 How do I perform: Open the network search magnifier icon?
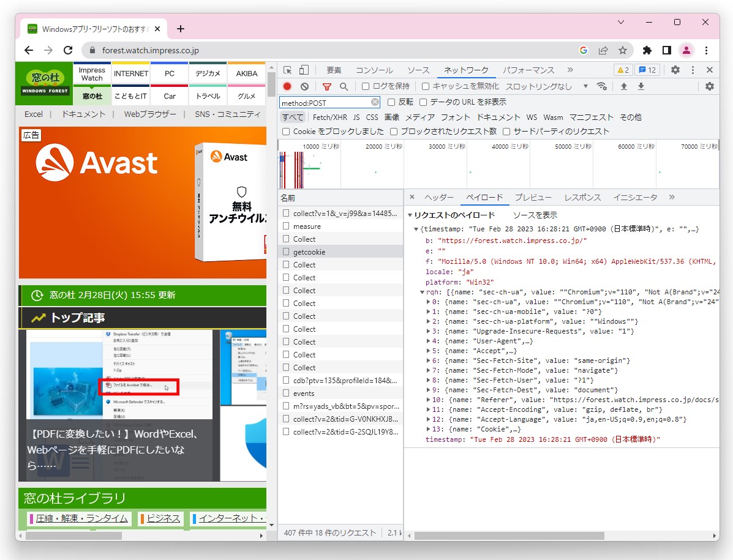pyautogui.click(x=344, y=86)
